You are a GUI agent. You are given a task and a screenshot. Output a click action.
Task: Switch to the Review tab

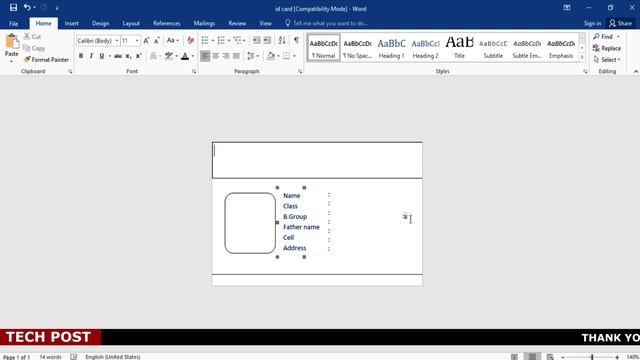(x=237, y=23)
